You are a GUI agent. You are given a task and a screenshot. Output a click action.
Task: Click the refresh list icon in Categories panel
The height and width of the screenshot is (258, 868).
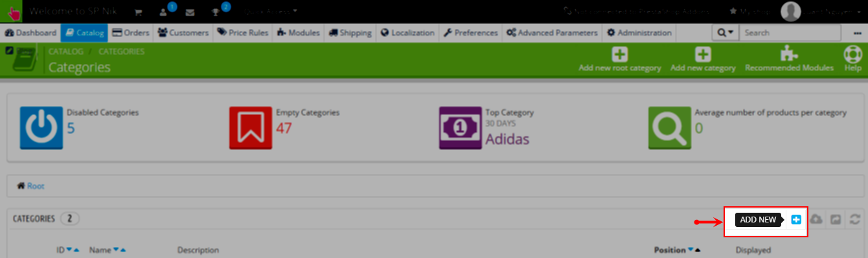856,220
